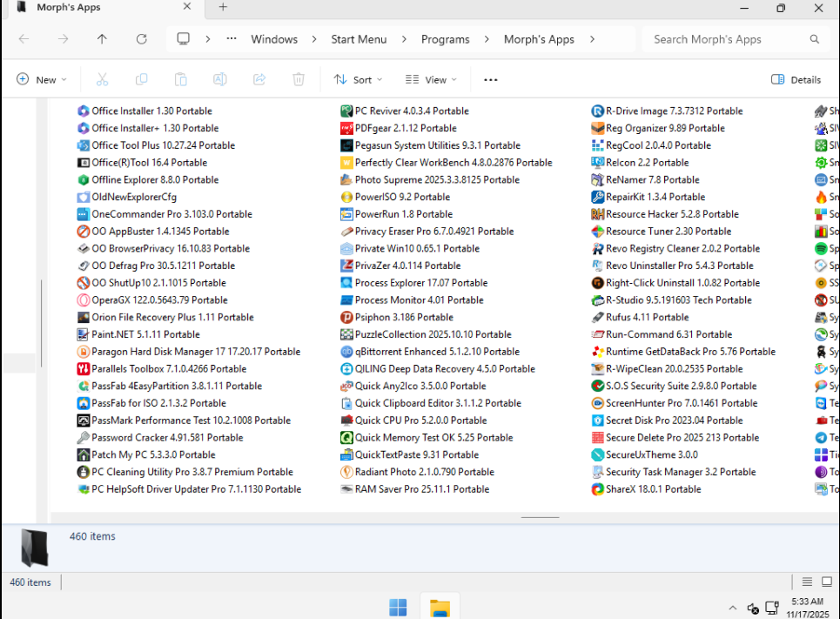Click the Paint.NET 5.1.11 Portable icon
Viewport: 840px width, 619px height.
84,334
